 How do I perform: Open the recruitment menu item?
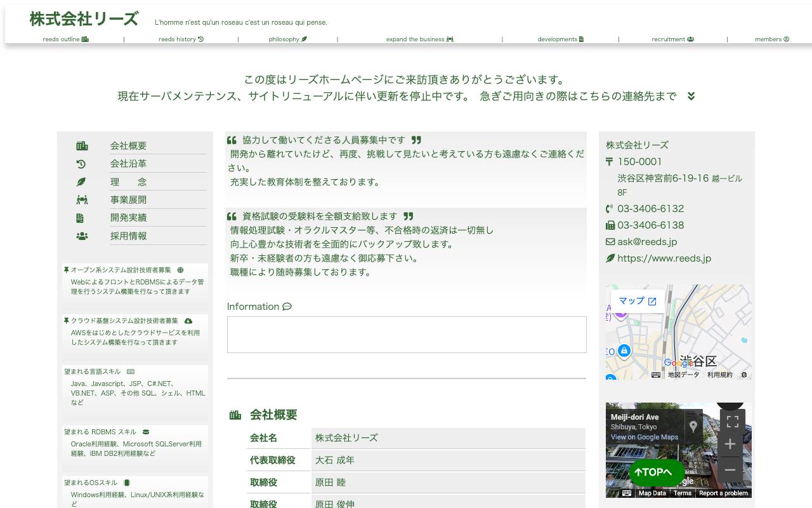pyautogui.click(x=673, y=39)
